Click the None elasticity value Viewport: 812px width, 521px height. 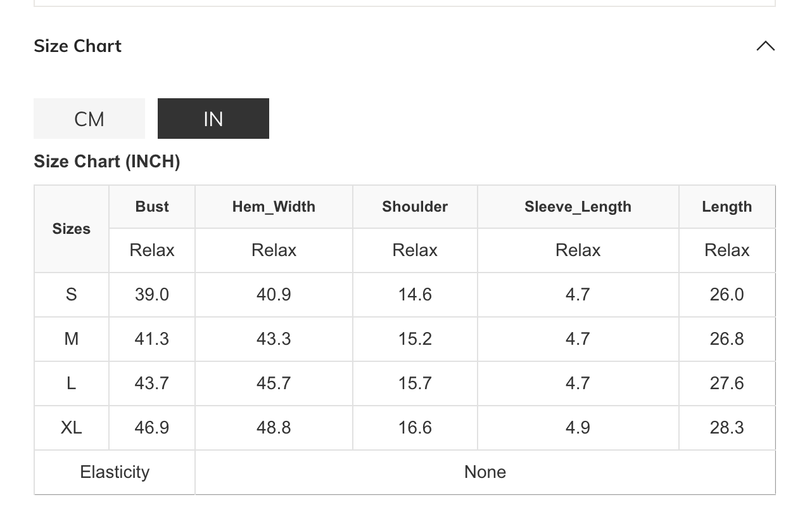(x=485, y=472)
